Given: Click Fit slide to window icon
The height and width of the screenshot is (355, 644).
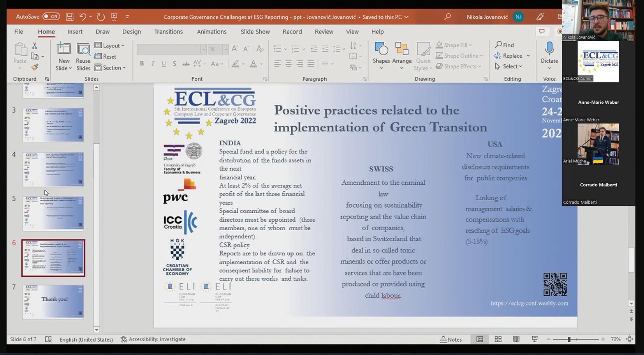Looking at the screenshot, I should click(630, 339).
